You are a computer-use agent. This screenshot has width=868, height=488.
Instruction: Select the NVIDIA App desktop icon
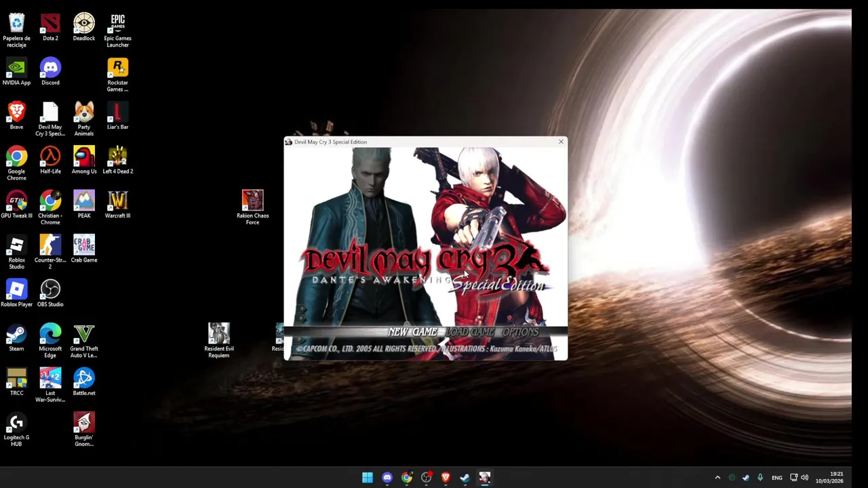click(16, 72)
